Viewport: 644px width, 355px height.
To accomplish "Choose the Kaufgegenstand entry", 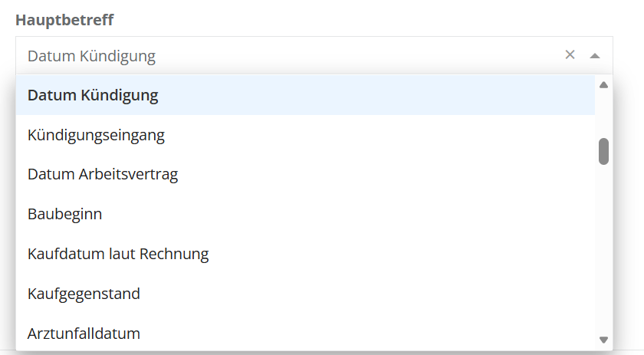I will tap(84, 293).
